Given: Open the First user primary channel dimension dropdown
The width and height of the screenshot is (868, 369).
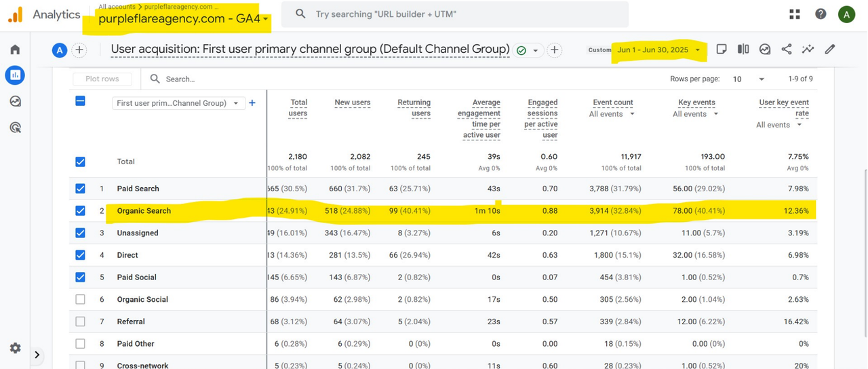Looking at the screenshot, I should [178, 103].
